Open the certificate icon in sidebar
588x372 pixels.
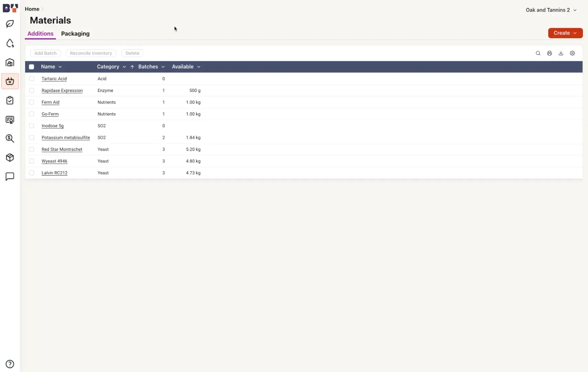[x=10, y=120]
